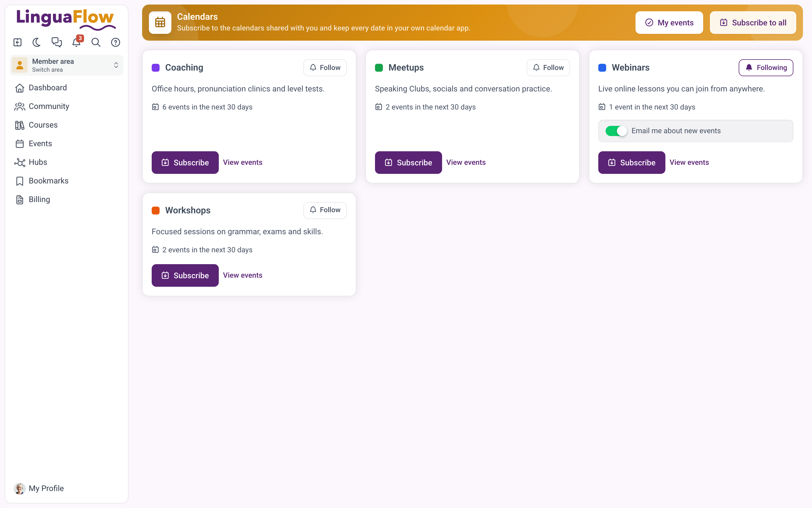Go to Dashboard in sidebar
812x508 pixels.
67,88
